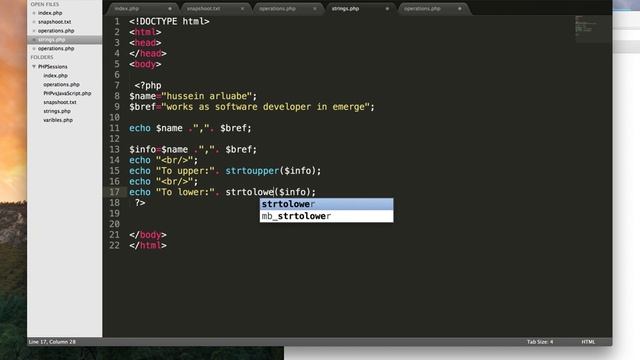
Task: Click the "hussein arluabe" string
Action: [207, 96]
